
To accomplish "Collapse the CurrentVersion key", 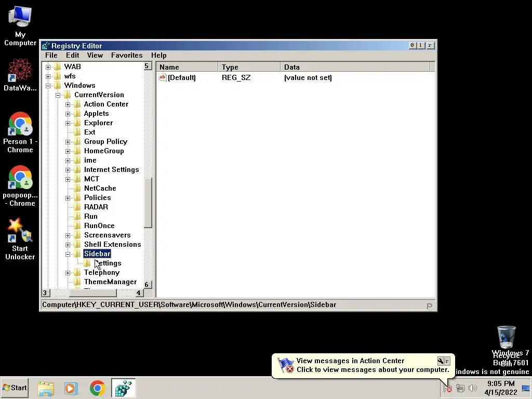I will (x=58, y=96).
